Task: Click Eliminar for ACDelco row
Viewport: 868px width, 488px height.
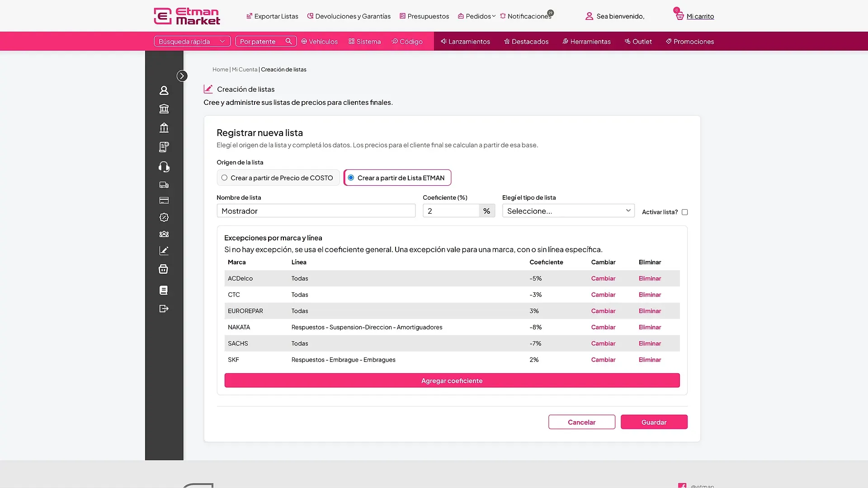Action: [x=650, y=278]
